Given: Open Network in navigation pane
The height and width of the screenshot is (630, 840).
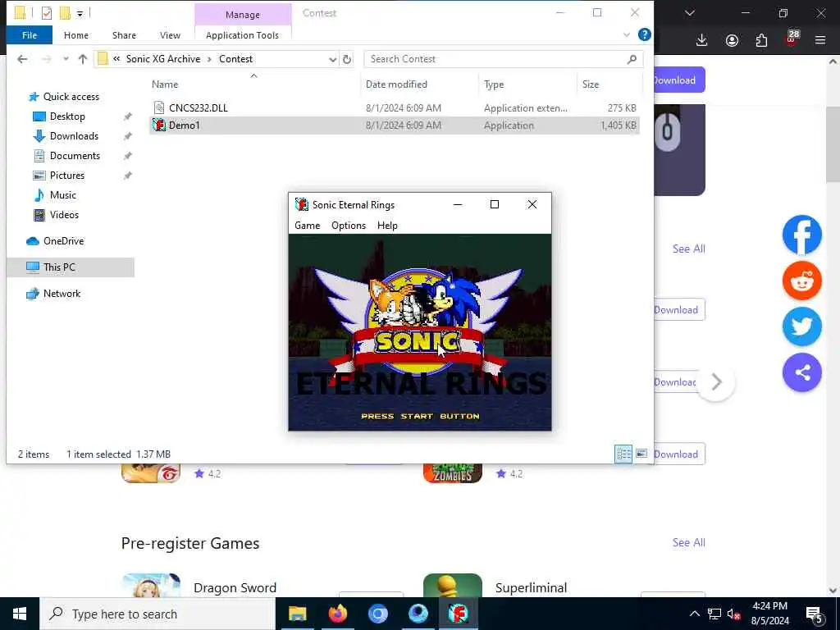Looking at the screenshot, I should [62, 294].
